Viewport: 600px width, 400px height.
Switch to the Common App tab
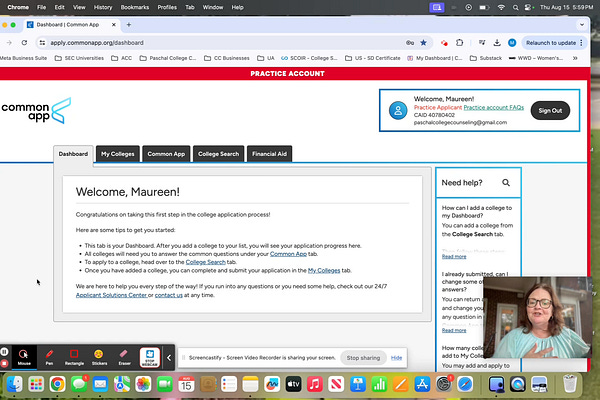click(x=166, y=154)
